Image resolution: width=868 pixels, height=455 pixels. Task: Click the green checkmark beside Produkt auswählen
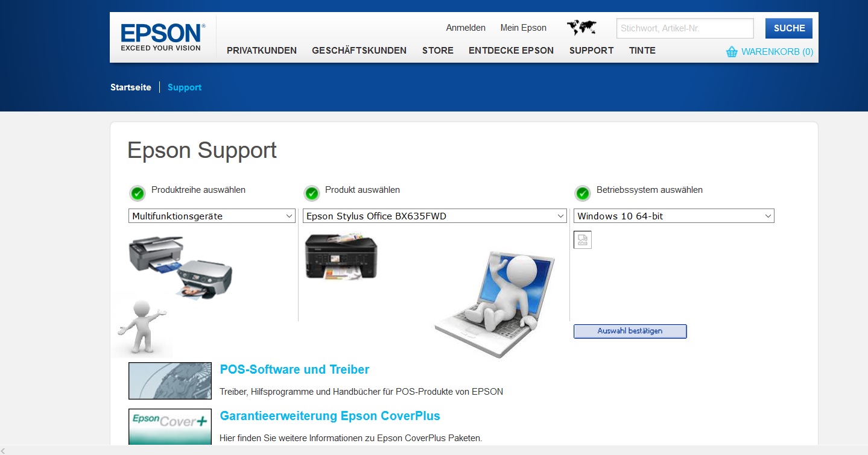[312, 193]
